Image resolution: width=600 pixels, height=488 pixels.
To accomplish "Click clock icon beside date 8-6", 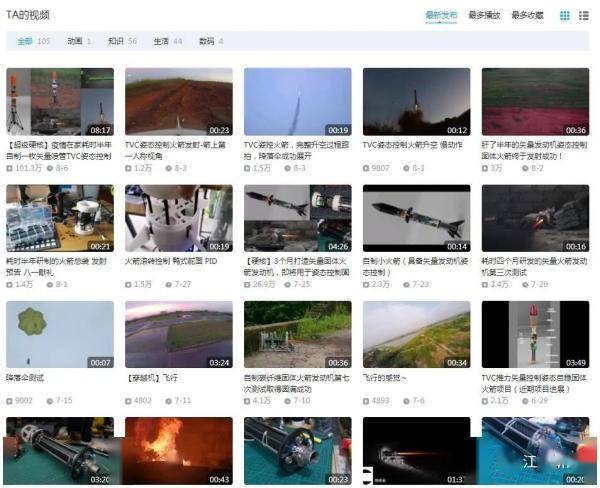I will pyautogui.click(x=49, y=168).
